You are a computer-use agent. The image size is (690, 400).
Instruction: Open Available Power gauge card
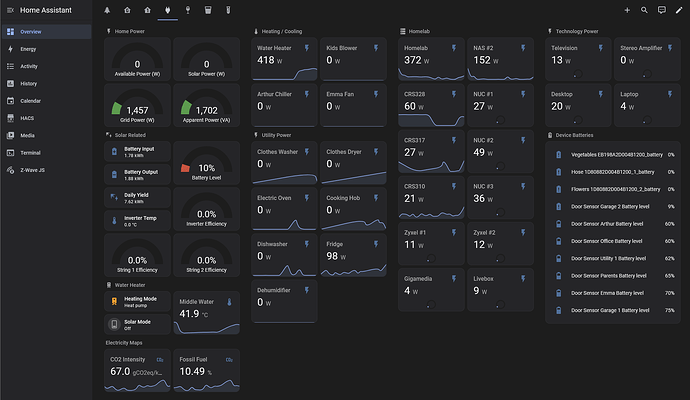coord(137,59)
